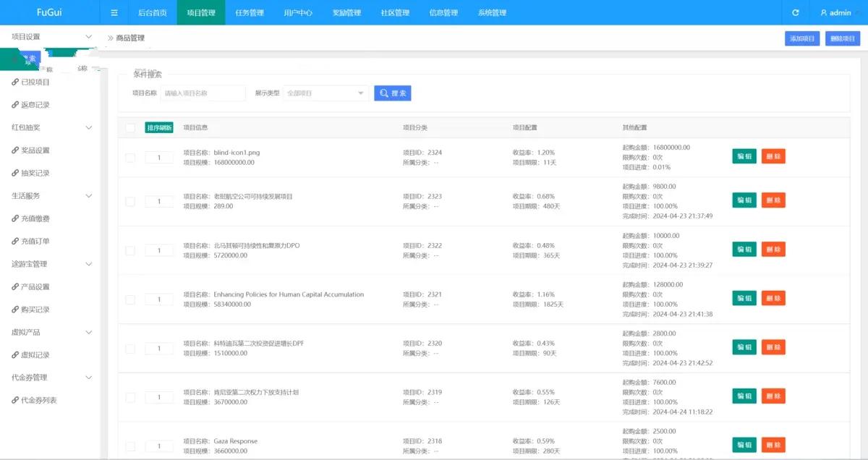Viewport: 868px width, 460px height.
Task: Check the box for Gaza Response row
Action: pos(130,446)
